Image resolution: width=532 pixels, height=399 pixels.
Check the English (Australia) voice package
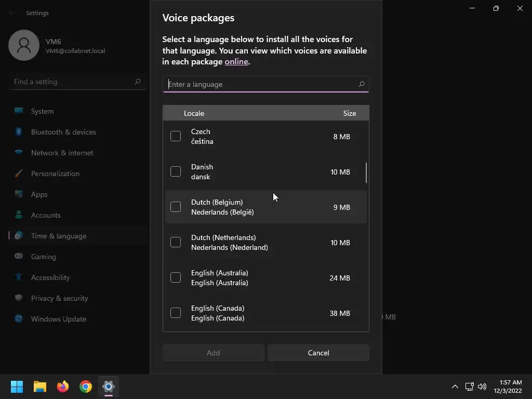click(176, 277)
